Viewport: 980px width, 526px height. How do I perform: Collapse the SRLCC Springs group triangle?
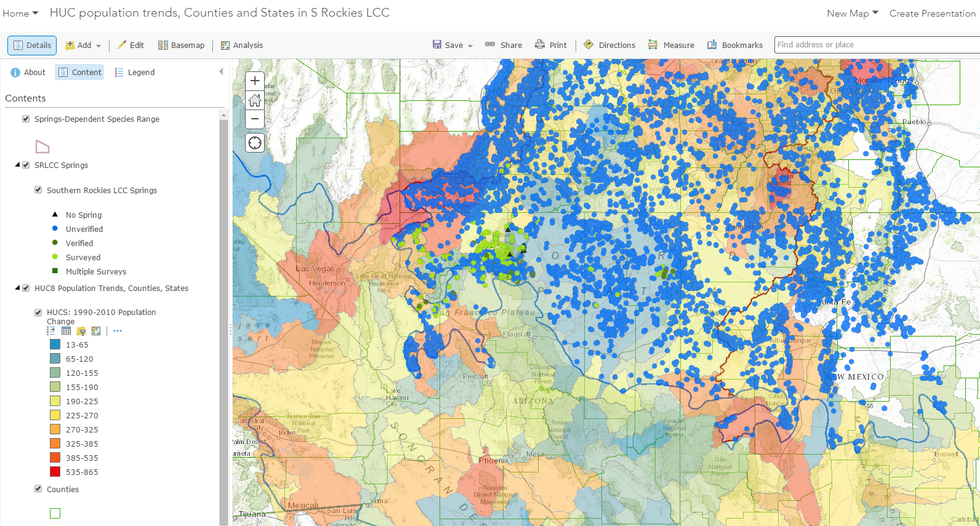(17, 165)
